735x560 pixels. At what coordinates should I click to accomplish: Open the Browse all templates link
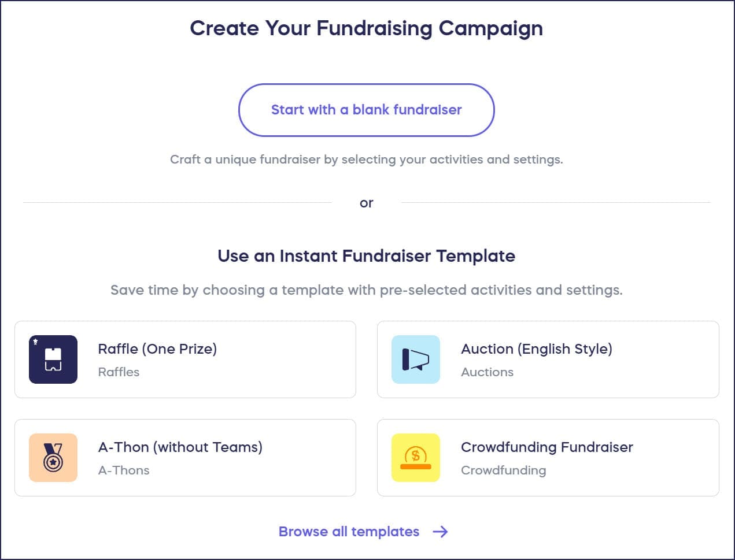click(x=349, y=532)
